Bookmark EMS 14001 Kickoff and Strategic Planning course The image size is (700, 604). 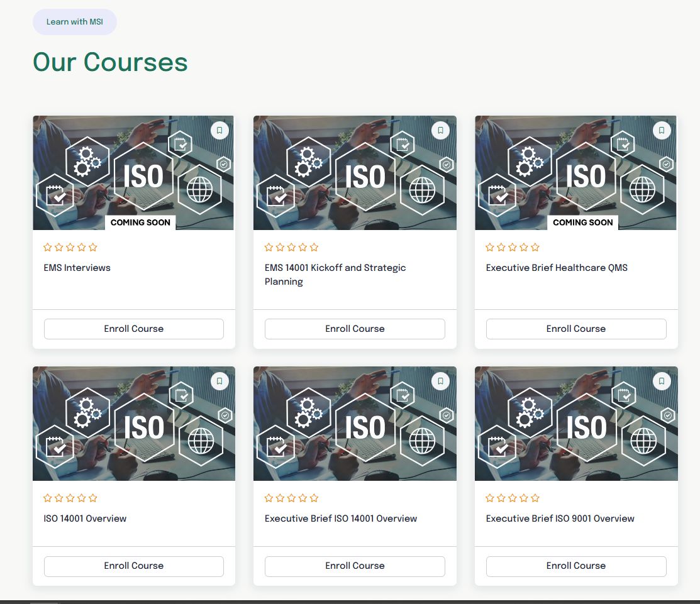coord(440,130)
